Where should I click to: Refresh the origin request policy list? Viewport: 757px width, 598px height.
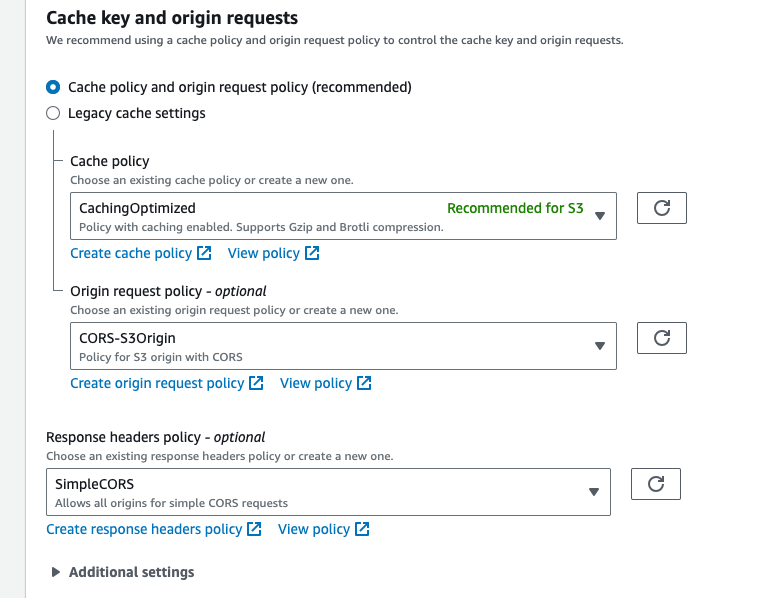661,338
